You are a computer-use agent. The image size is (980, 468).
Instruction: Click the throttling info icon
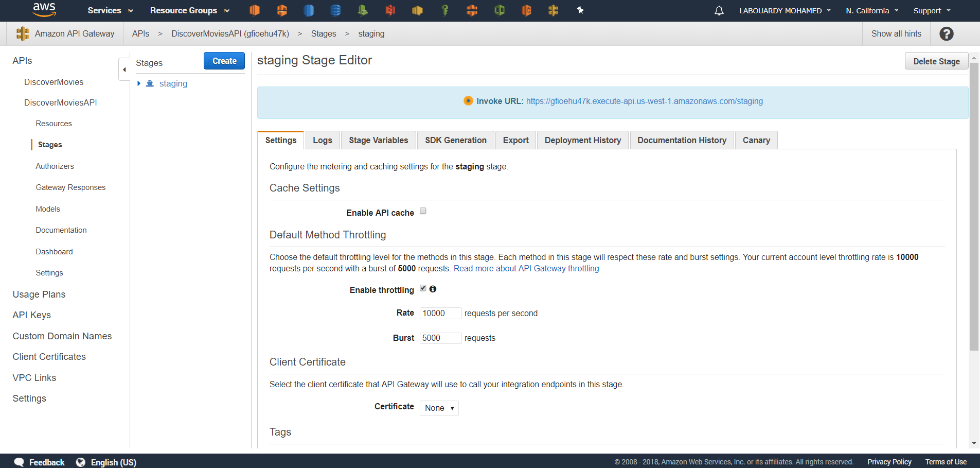433,289
